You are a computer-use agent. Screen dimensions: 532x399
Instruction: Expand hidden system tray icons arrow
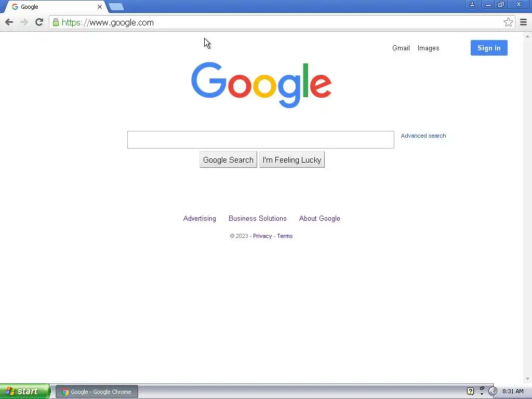click(493, 392)
